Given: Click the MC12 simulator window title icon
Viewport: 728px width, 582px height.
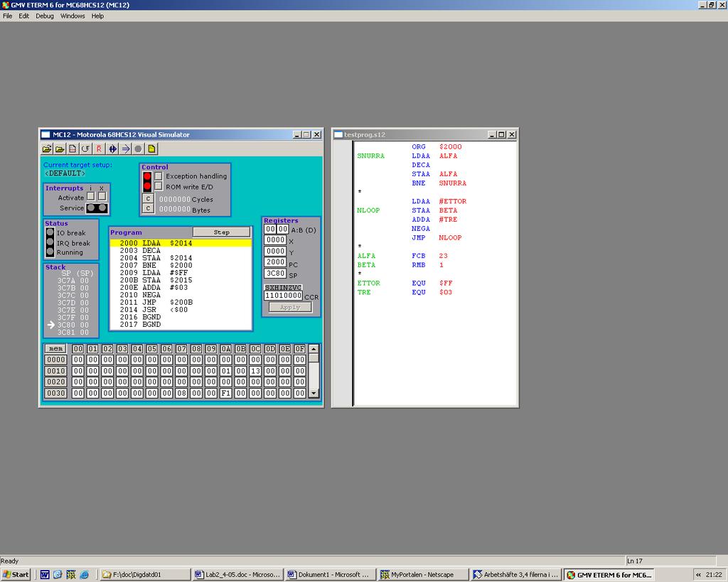Looking at the screenshot, I should click(45, 134).
